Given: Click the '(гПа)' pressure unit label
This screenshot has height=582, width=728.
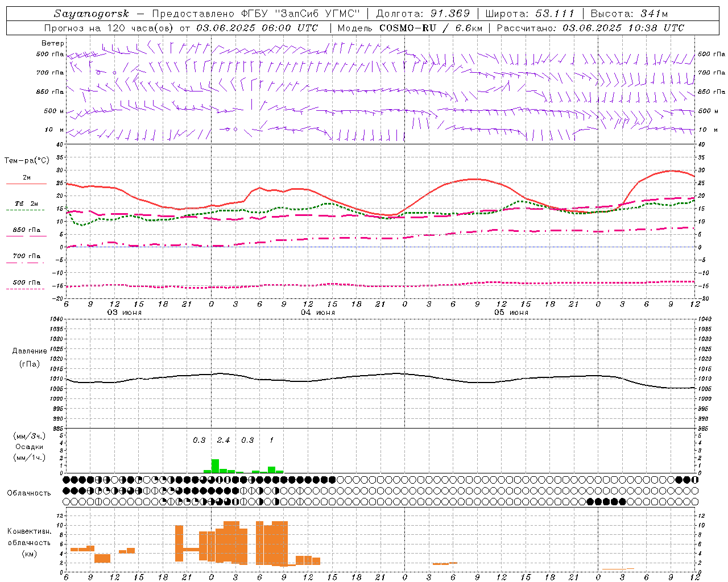Looking at the screenshot, I should [29, 364].
